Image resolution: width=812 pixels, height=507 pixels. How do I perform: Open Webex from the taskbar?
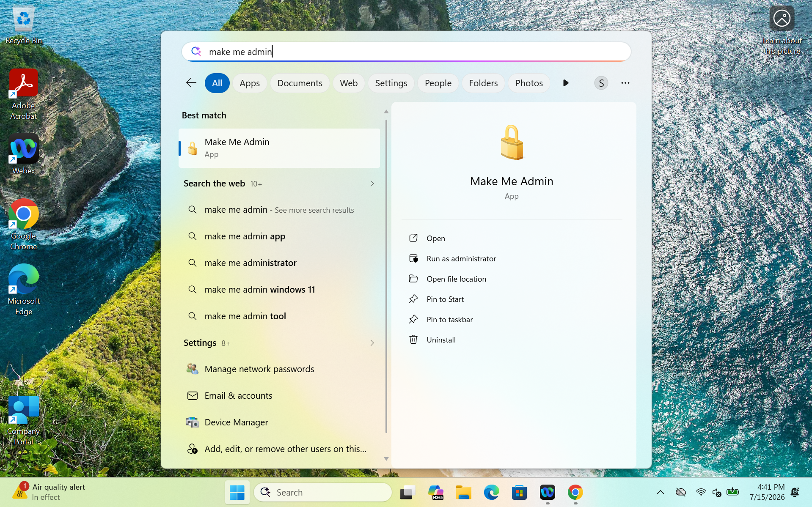[x=547, y=492]
